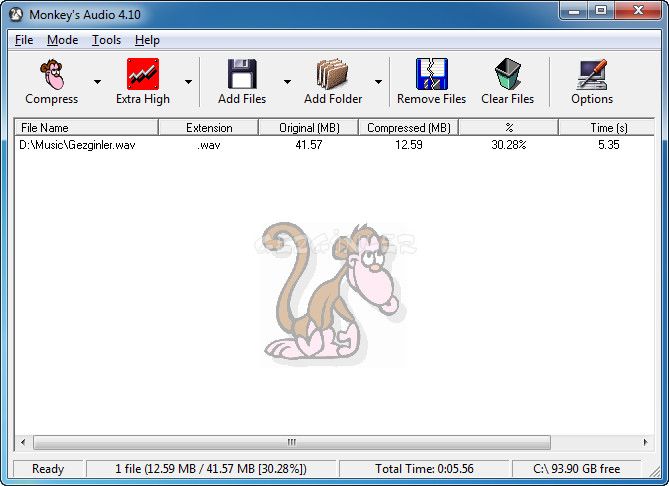Expand the Compress mode dropdown arrow
The width and height of the screenshot is (669, 486).
97,81
